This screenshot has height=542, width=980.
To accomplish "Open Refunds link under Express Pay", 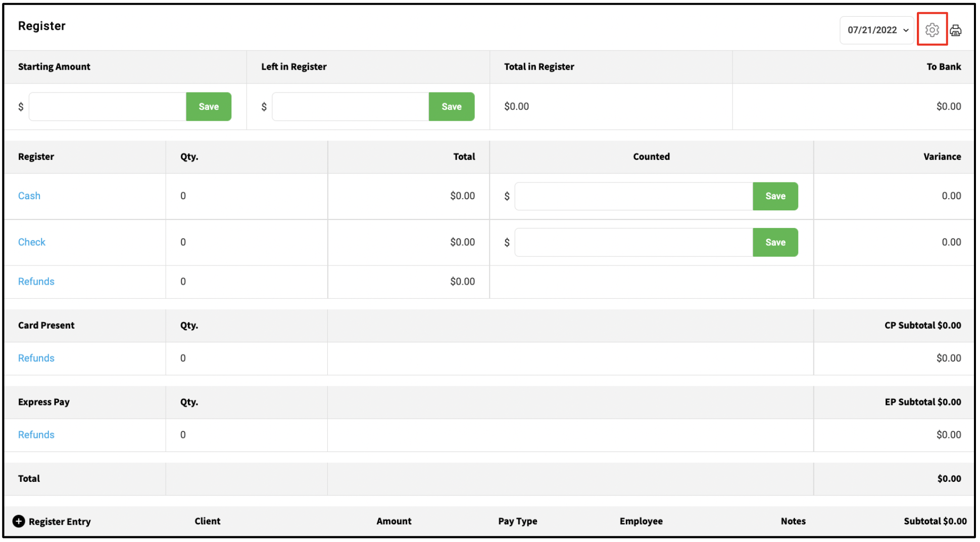I will click(x=36, y=435).
